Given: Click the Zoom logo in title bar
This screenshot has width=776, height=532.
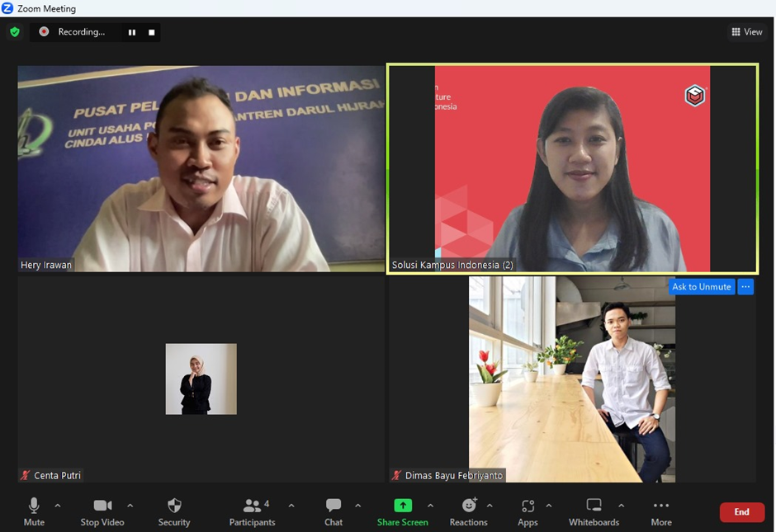Looking at the screenshot, I should tap(7, 8).
